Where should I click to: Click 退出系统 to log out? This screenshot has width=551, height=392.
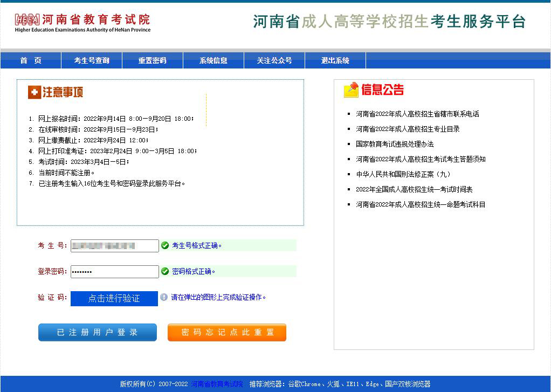pos(335,61)
